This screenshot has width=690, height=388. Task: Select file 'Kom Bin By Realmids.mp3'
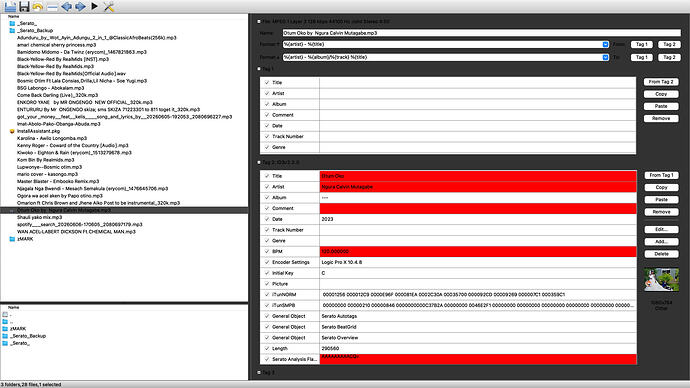pos(46,160)
